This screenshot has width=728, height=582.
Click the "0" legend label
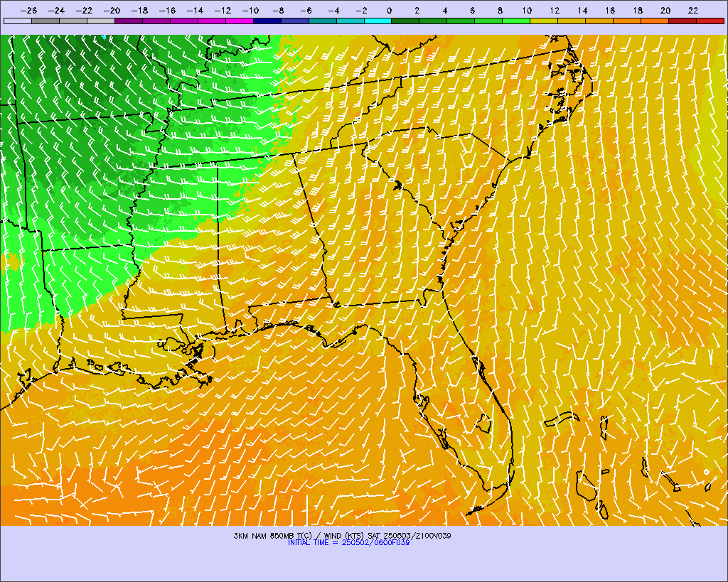[389, 11]
